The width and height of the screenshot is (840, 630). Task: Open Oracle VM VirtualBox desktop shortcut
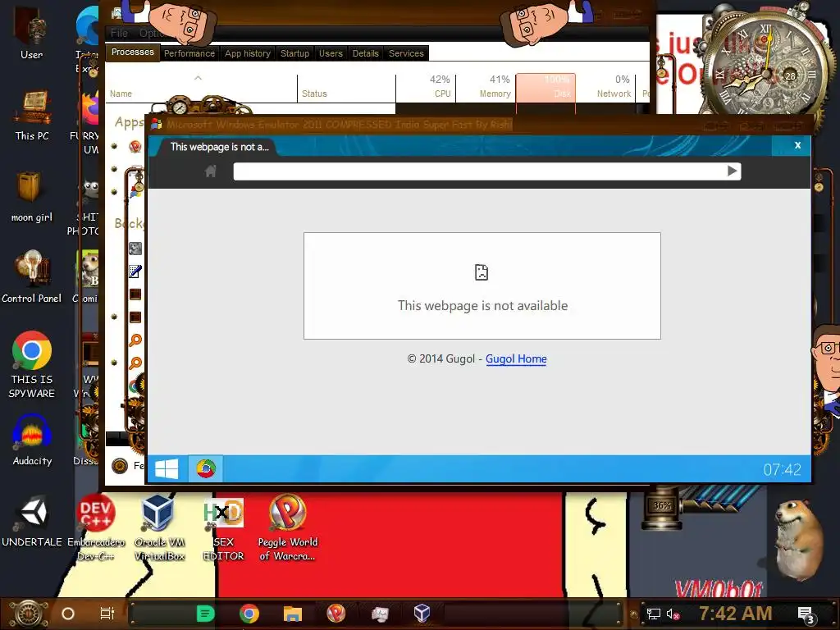click(159, 527)
